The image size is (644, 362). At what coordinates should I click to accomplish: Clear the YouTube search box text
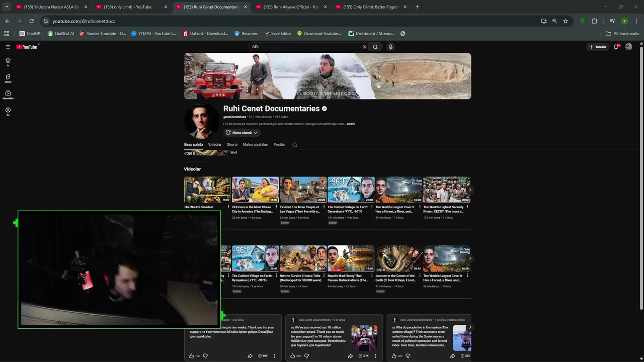click(365, 47)
